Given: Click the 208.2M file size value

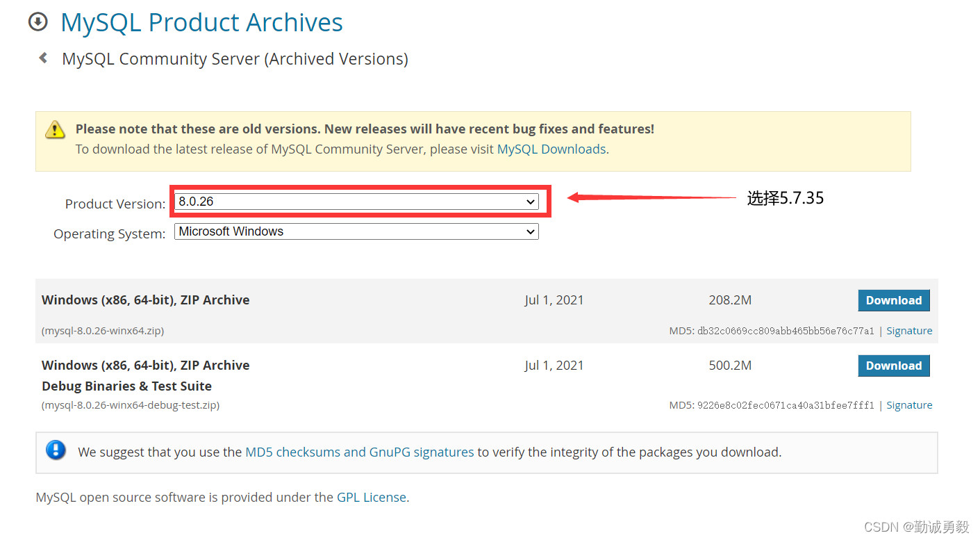Looking at the screenshot, I should pyautogui.click(x=730, y=300).
